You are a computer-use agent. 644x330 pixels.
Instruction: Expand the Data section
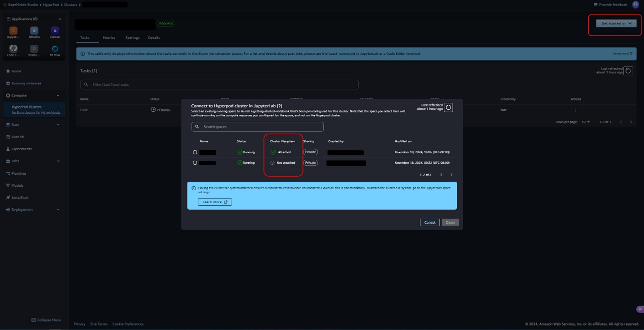click(x=58, y=125)
